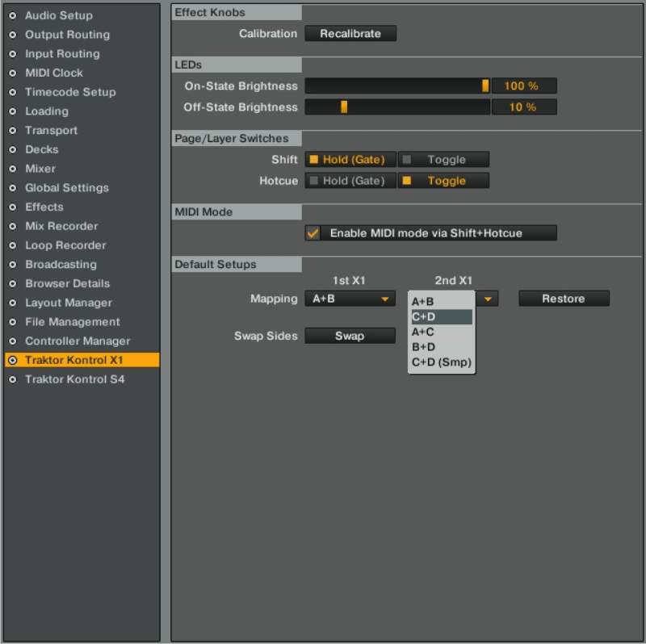This screenshot has width=646, height=644.
Task: Click the Restore mapping button
Action: (x=563, y=299)
